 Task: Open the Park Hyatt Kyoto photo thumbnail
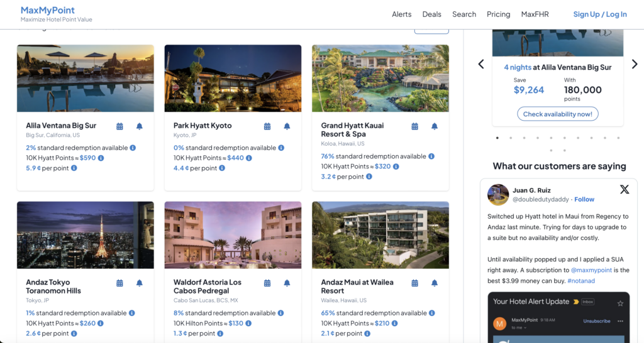[233, 78]
